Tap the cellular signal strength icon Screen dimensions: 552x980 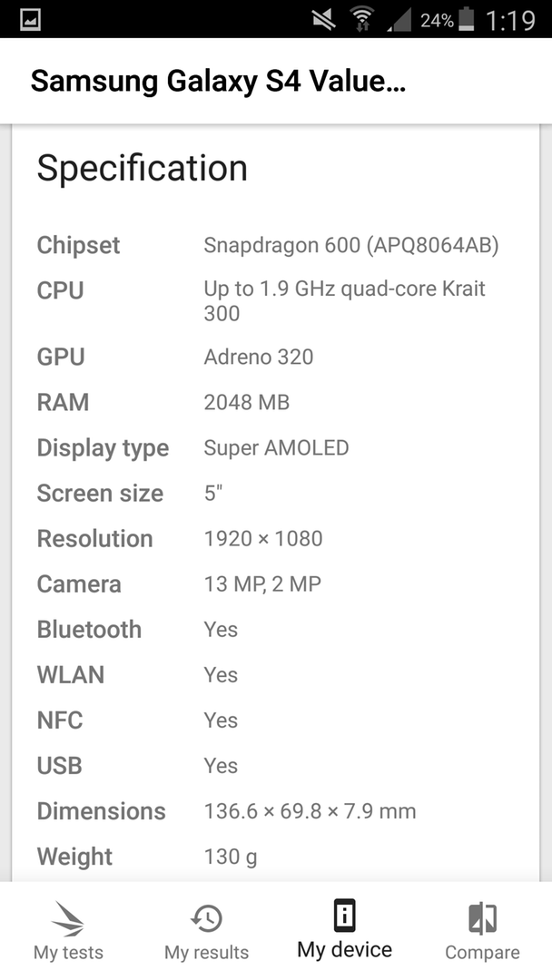tap(399, 20)
